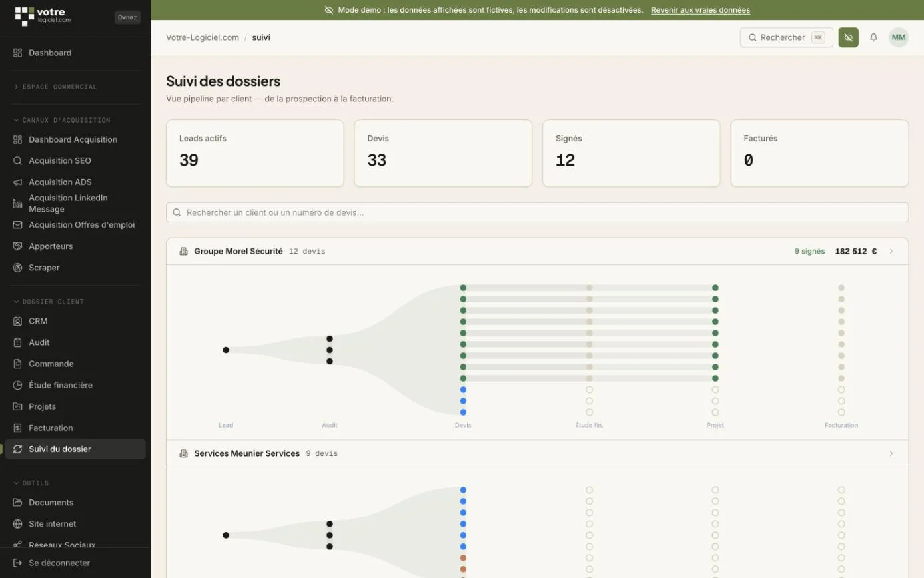Click the Devis summary card
The height and width of the screenshot is (578, 924).
click(443, 153)
